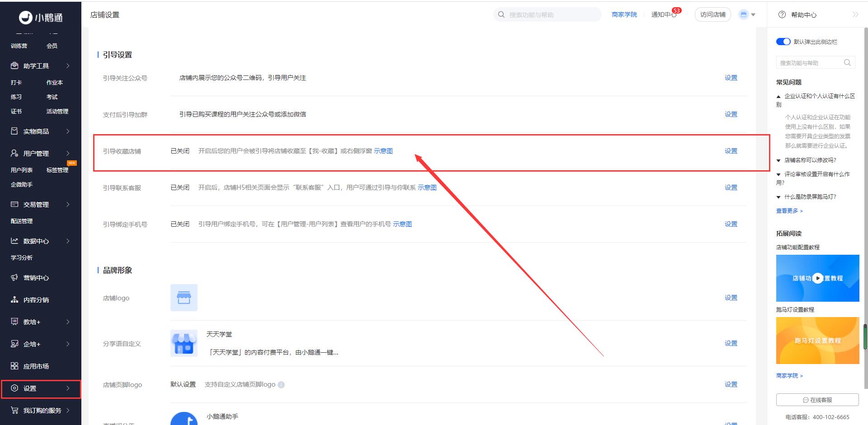Select 用户列表 in the sidebar
The width and height of the screenshot is (868, 425).
click(x=22, y=170)
